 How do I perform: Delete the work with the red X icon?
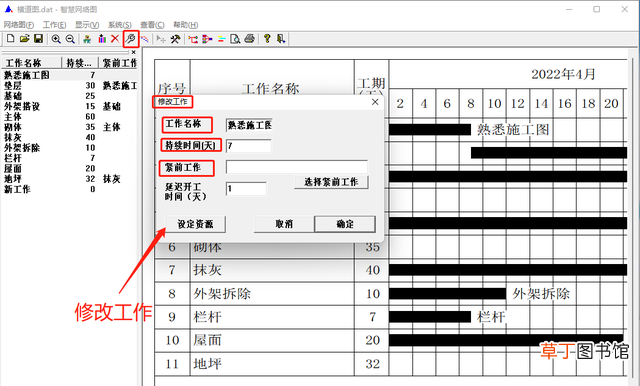115,39
